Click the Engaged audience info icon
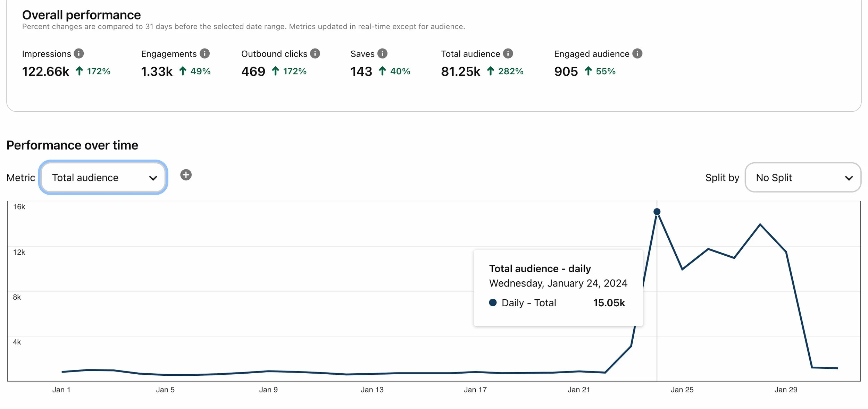This screenshot has width=868, height=409. (x=637, y=53)
